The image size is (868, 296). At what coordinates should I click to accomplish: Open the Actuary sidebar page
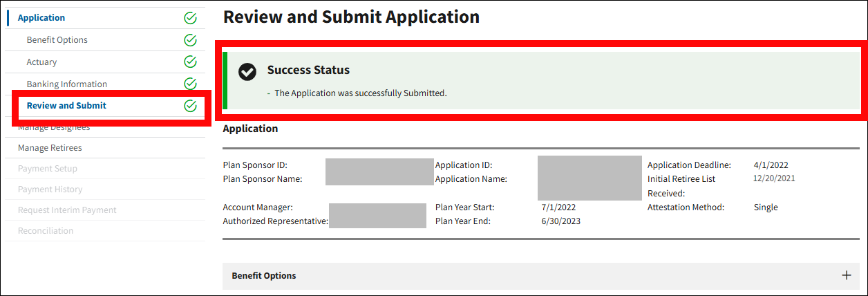click(x=42, y=62)
